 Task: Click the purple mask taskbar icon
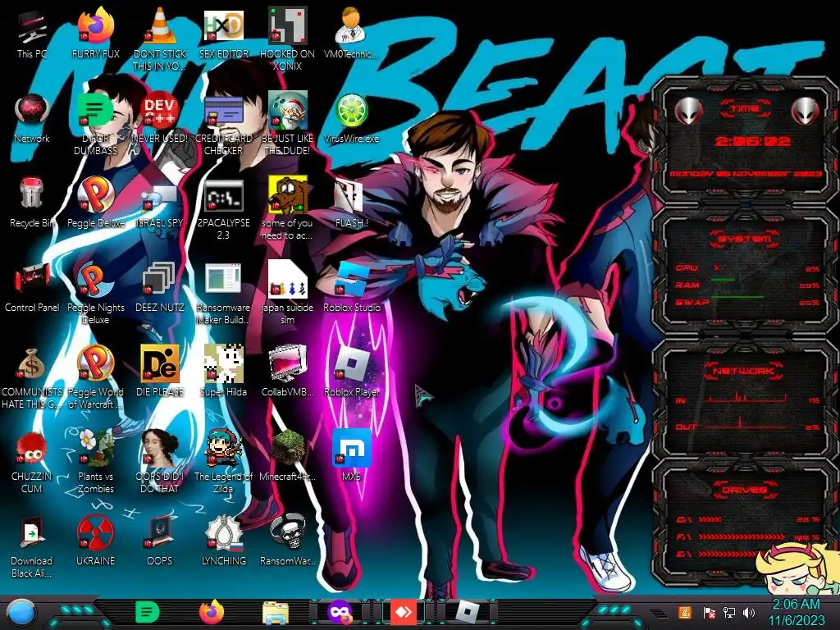[x=340, y=612]
